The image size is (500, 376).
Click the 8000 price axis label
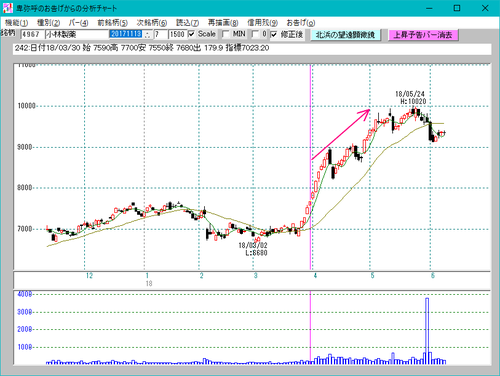click(25, 188)
